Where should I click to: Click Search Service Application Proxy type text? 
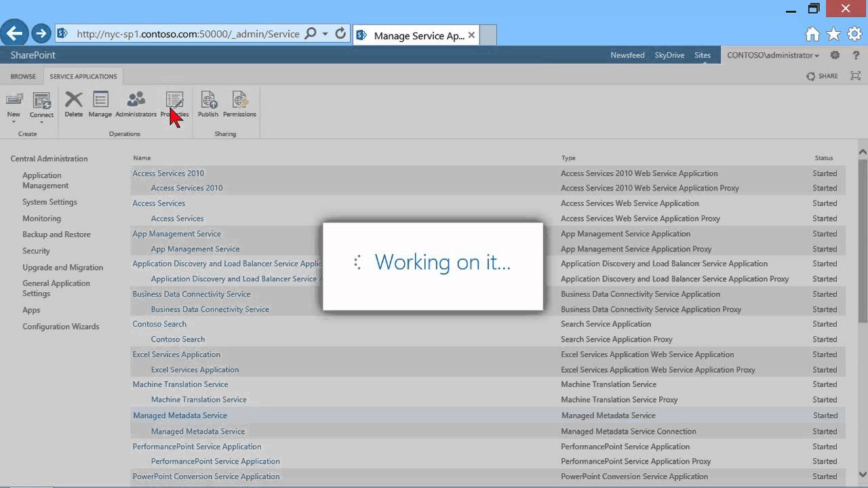point(616,340)
